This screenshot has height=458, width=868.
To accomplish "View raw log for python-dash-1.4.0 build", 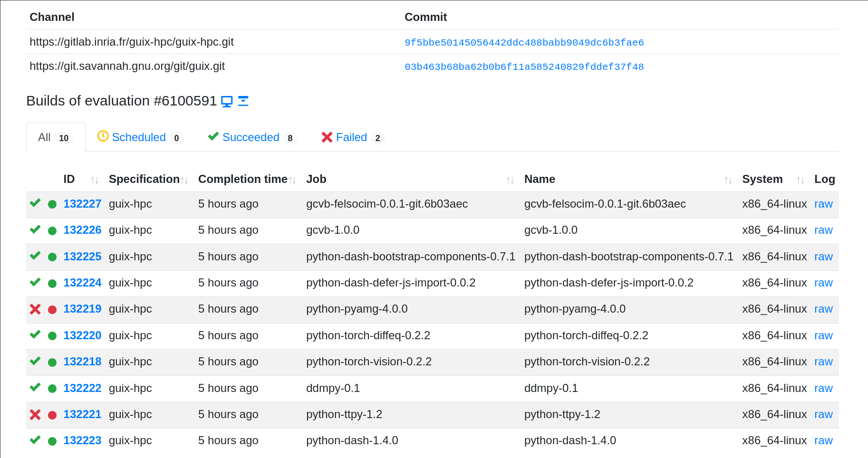I will [823, 440].
